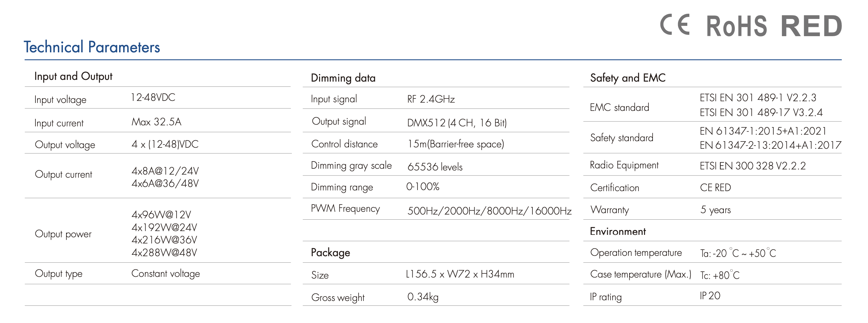This screenshot has width=868, height=323.
Task: Click the 4x288W@48V output power line
Action: click(x=164, y=252)
